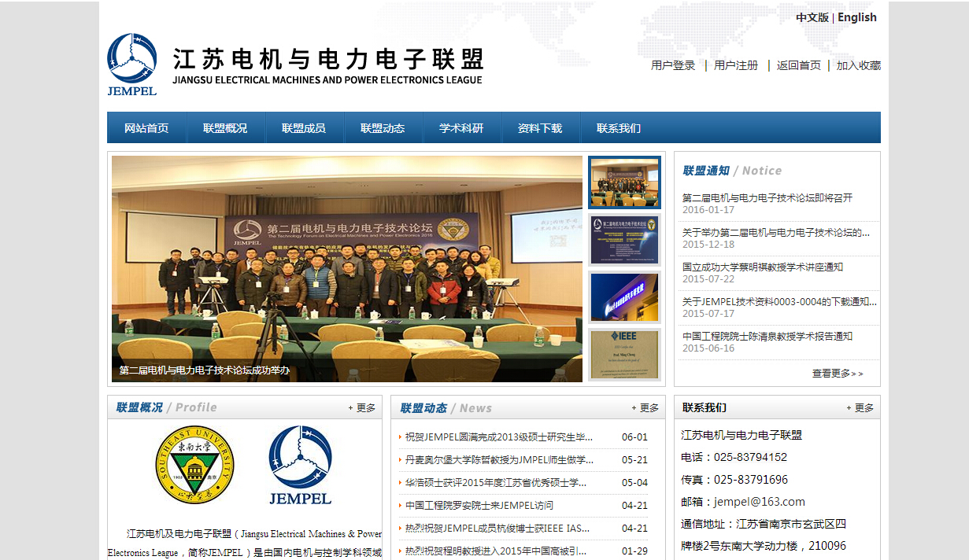Click news date 06-01
Image resolution: width=969 pixels, height=560 pixels.
click(634, 437)
